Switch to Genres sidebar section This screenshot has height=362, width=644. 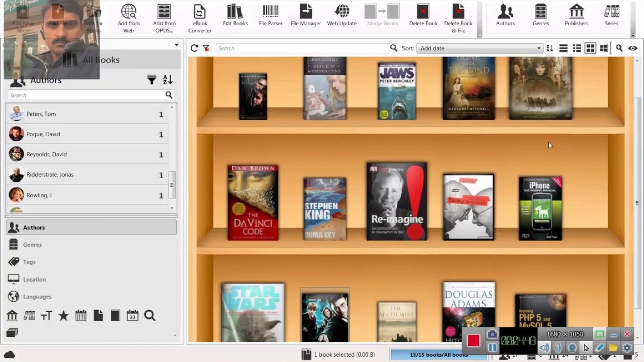coord(91,245)
